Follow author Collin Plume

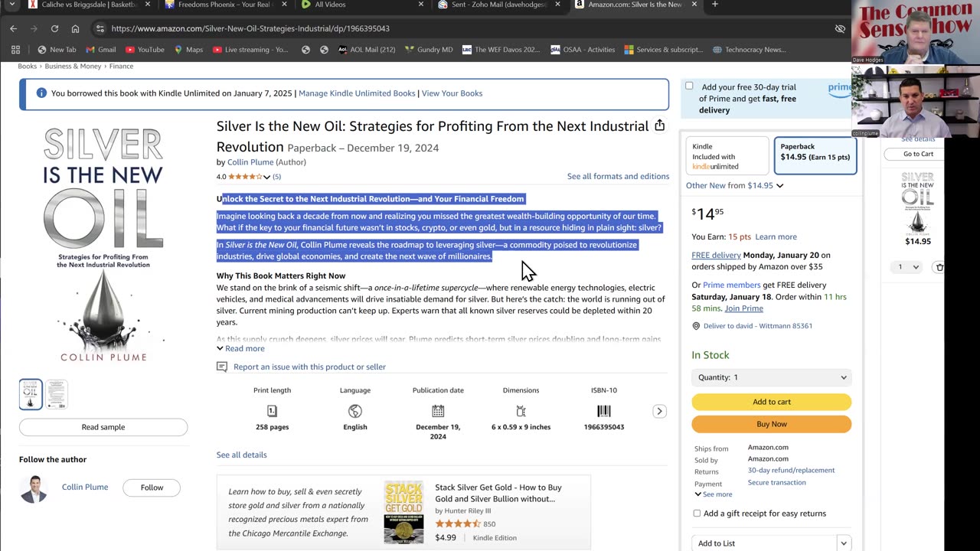click(x=152, y=487)
